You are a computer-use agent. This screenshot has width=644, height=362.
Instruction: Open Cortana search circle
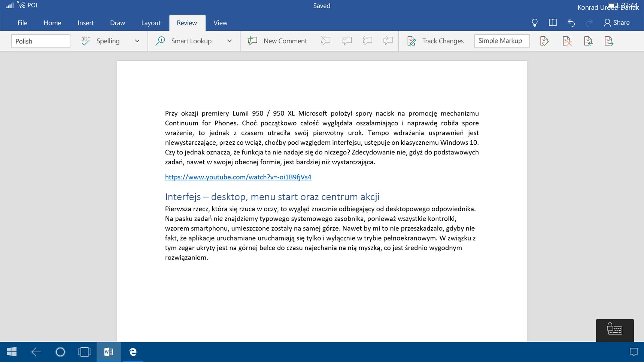[x=60, y=352]
